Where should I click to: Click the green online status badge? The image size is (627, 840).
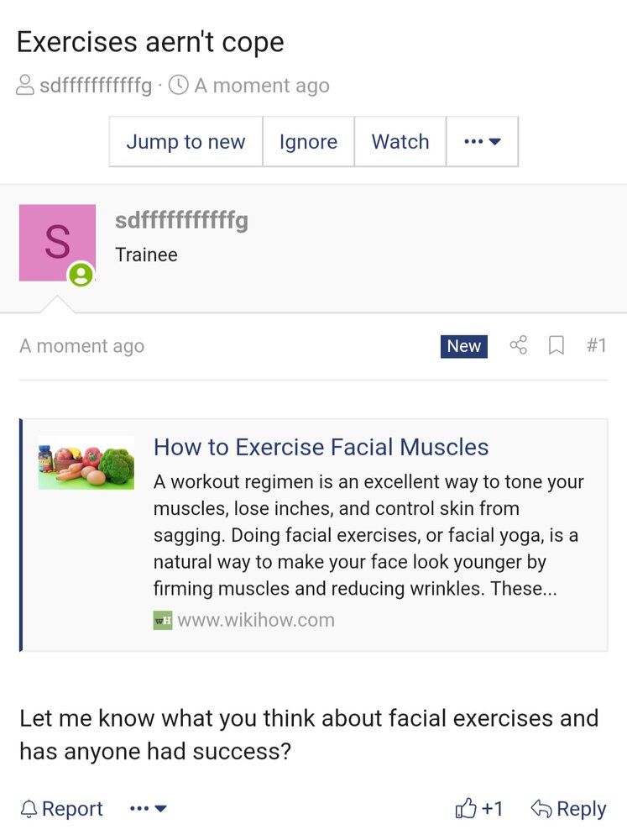(x=81, y=275)
